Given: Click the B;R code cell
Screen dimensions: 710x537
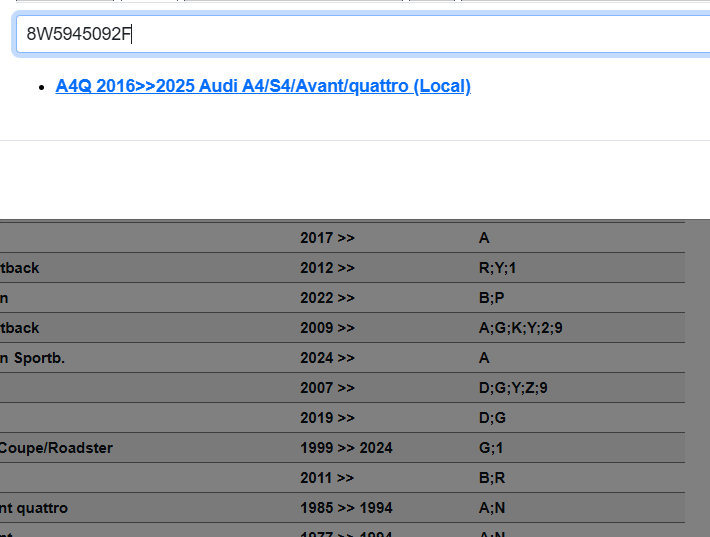Looking at the screenshot, I should [491, 478].
